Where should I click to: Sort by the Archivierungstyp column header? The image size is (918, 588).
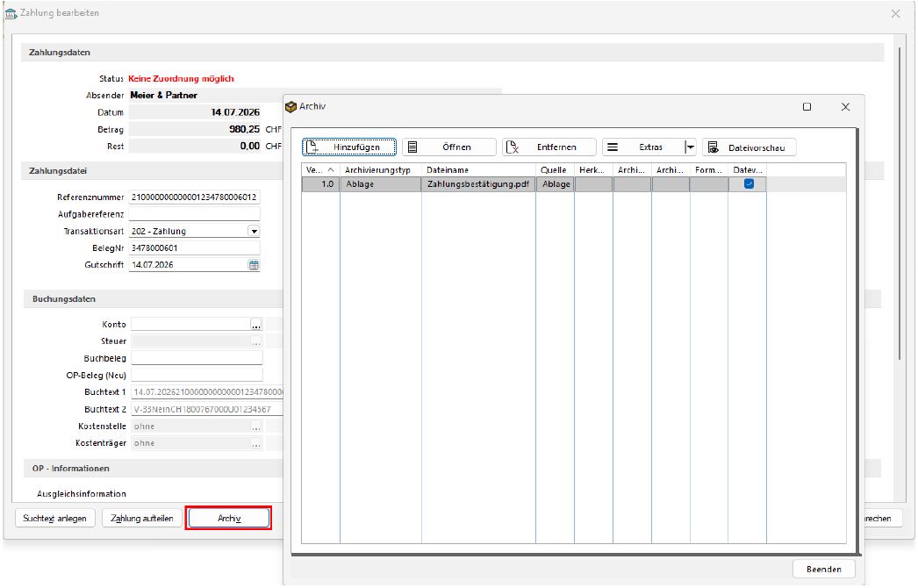click(x=381, y=170)
